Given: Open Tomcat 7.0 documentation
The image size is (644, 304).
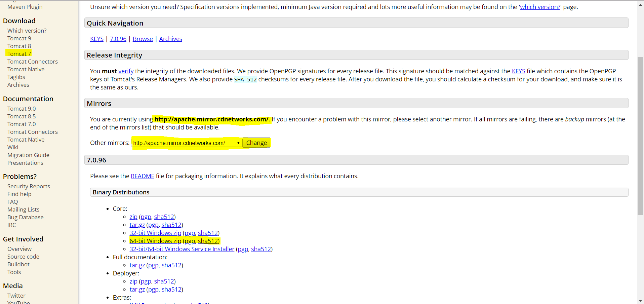Looking at the screenshot, I should click(x=22, y=124).
